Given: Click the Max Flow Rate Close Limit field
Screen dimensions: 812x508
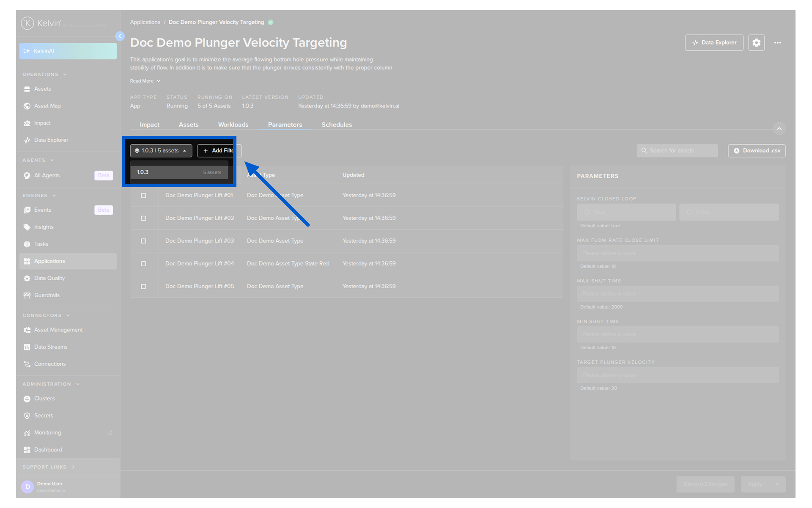Looking at the screenshot, I should pyautogui.click(x=678, y=253).
